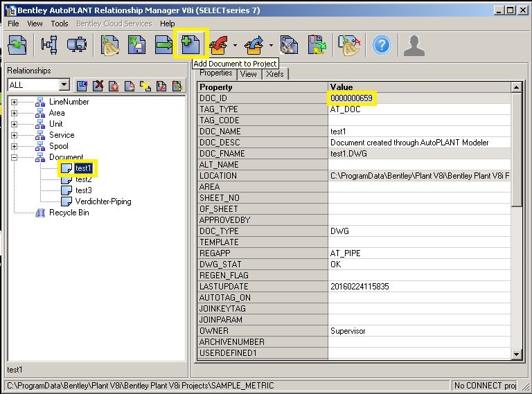
Task: Click the equipment vessel toolbar icon
Action: coord(76,45)
